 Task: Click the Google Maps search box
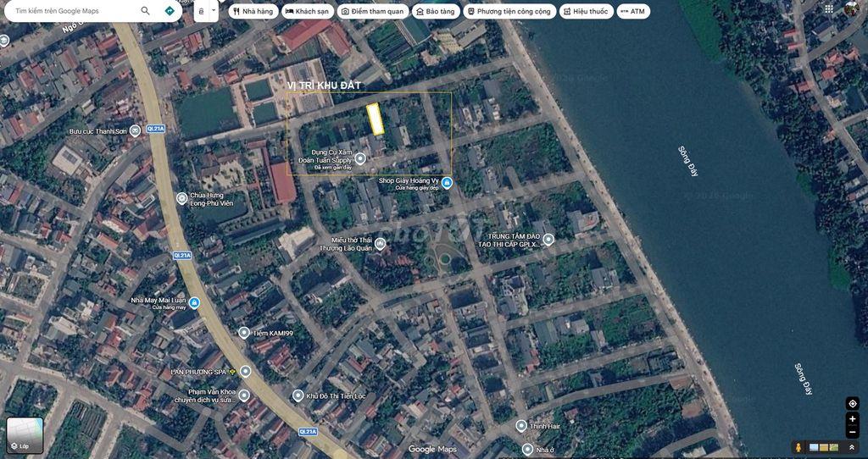pyautogui.click(x=92, y=10)
